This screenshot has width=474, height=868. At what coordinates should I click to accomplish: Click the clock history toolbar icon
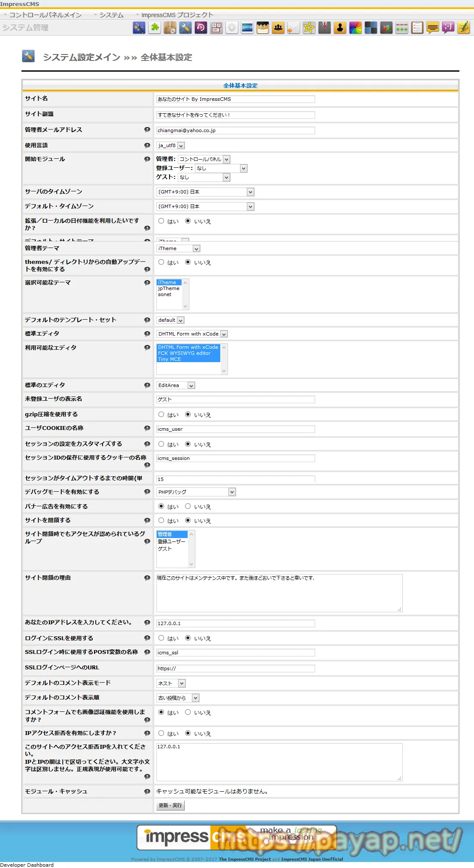pos(201,28)
